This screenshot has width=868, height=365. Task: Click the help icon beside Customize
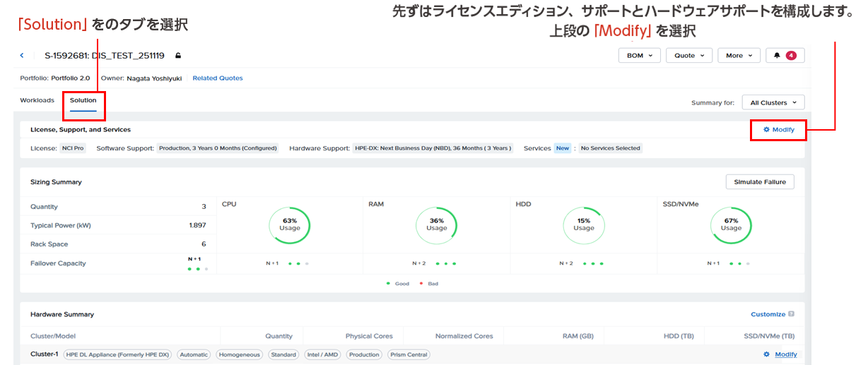coord(791,314)
